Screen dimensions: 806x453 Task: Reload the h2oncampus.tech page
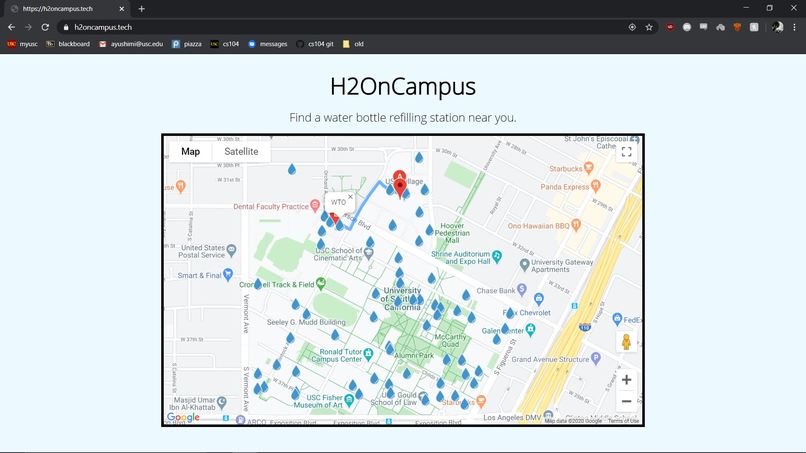coord(45,27)
